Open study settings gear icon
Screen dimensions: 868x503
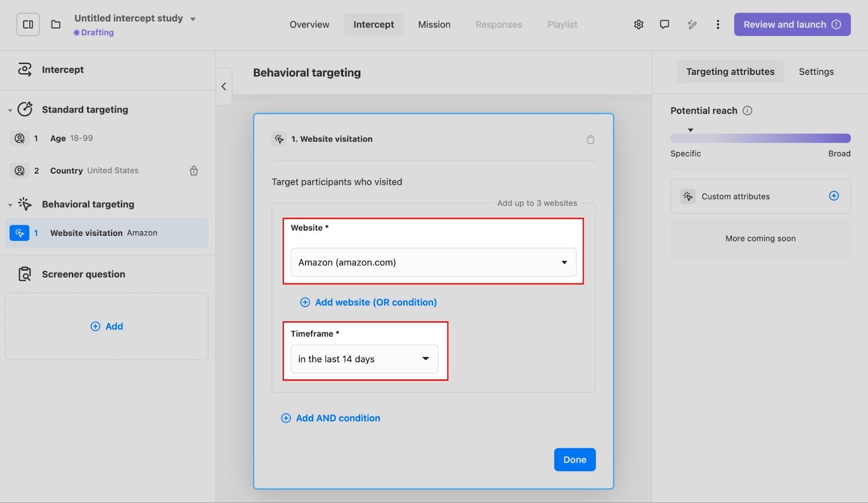coord(639,24)
